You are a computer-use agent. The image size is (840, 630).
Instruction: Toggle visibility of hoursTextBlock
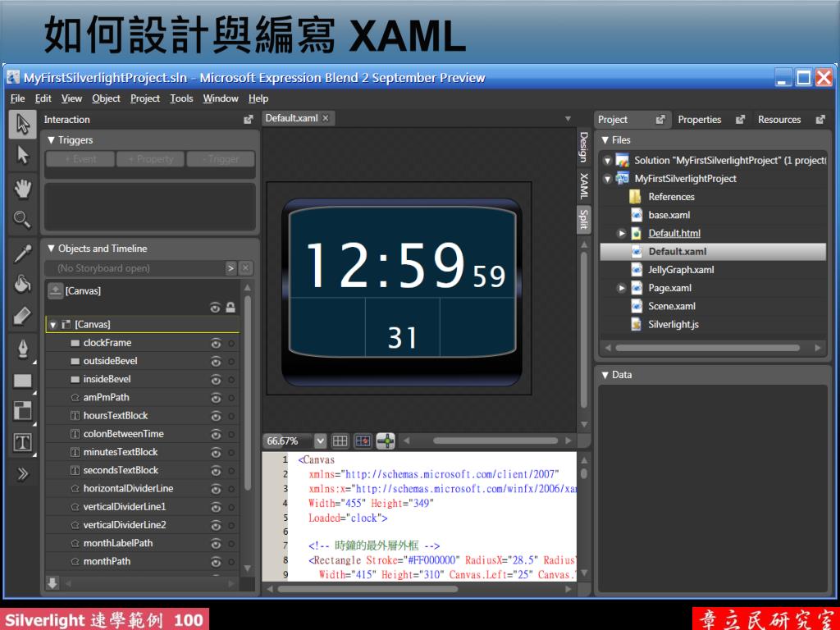tap(216, 416)
